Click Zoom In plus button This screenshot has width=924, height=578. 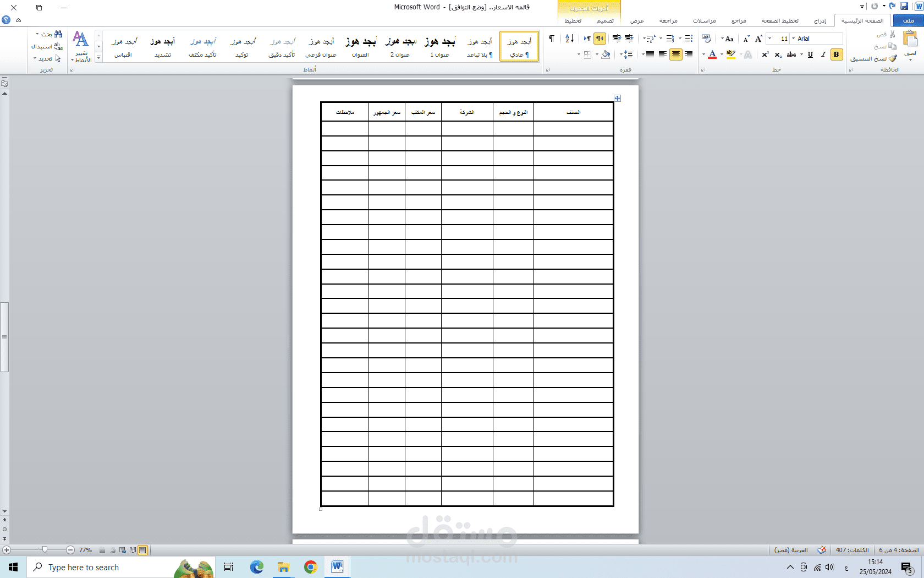[x=7, y=550]
